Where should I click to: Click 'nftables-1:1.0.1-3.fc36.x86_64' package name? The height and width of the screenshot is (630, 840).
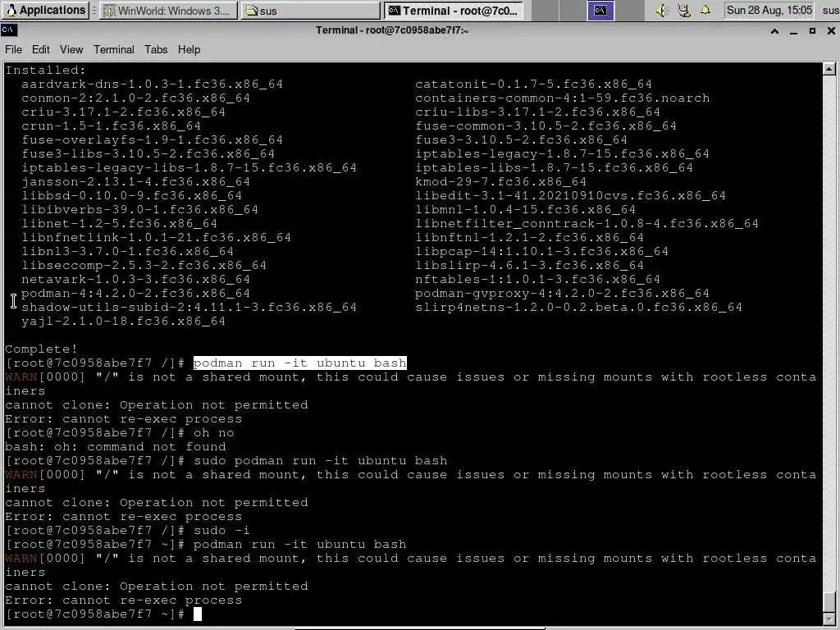[538, 280]
